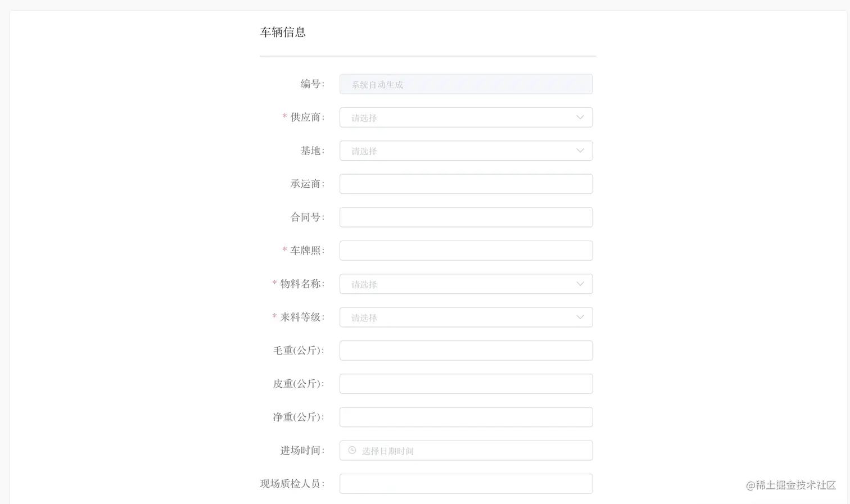The height and width of the screenshot is (504, 850).
Task: Open the 来料等级 dropdown chevron
Action: (x=580, y=317)
